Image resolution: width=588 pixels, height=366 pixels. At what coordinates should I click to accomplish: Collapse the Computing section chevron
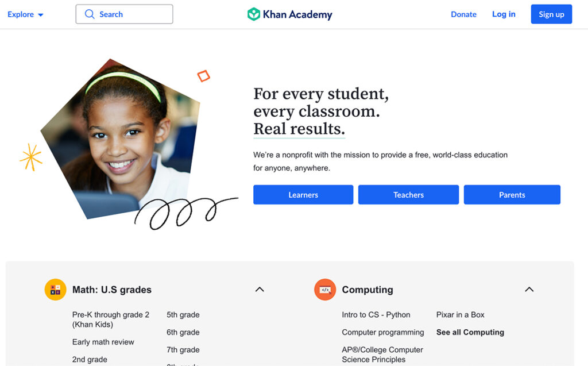(529, 290)
